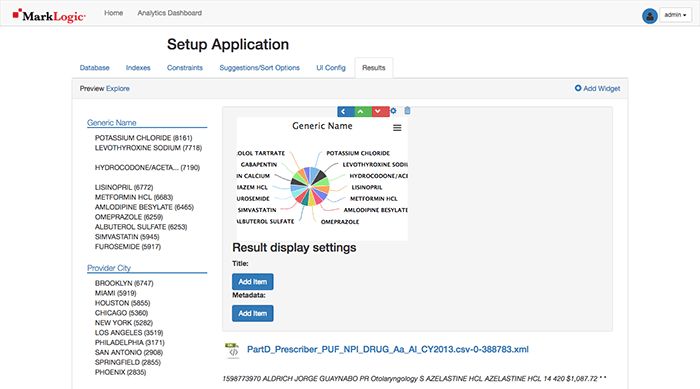Click Add Item button under Metadata
This screenshot has height=389, width=700.
tap(253, 314)
